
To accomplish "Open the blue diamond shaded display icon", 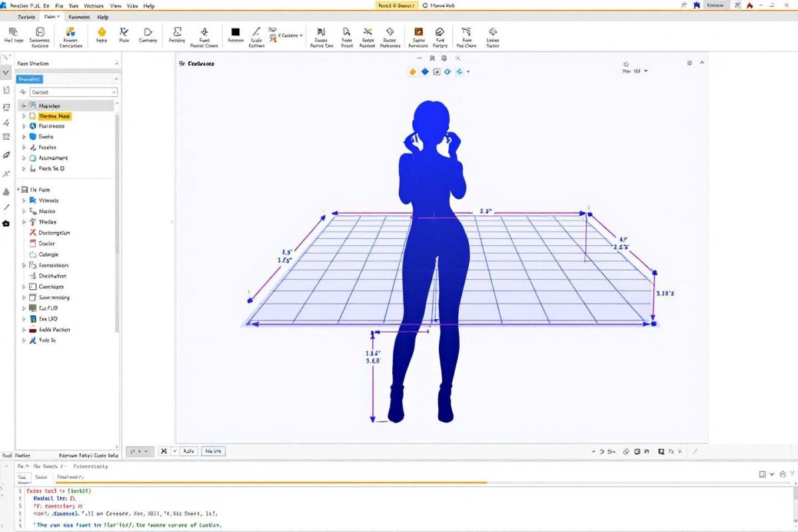I will [x=426, y=71].
